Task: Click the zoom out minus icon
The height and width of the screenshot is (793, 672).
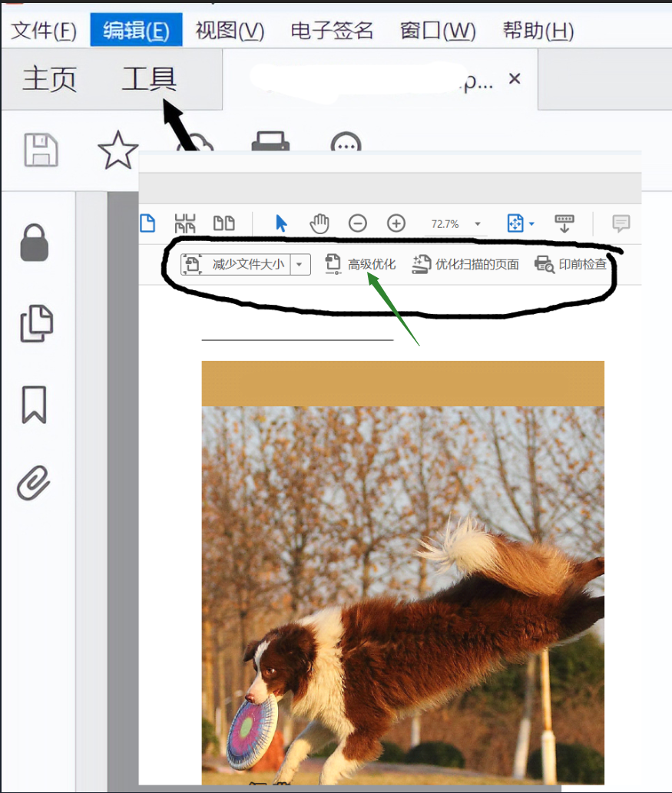Action: click(358, 223)
